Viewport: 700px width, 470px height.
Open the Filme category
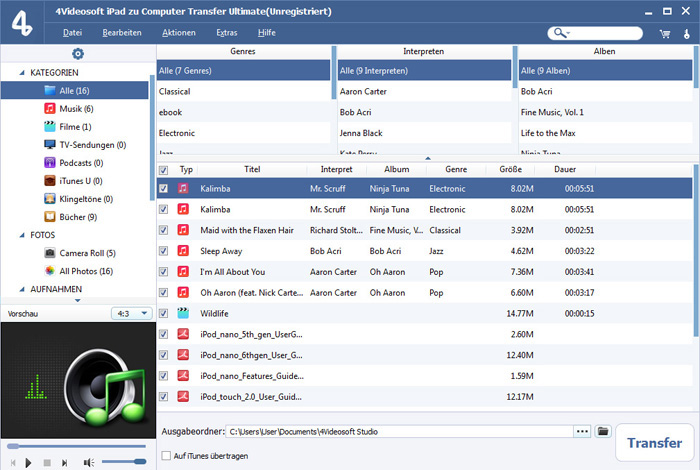click(x=75, y=126)
